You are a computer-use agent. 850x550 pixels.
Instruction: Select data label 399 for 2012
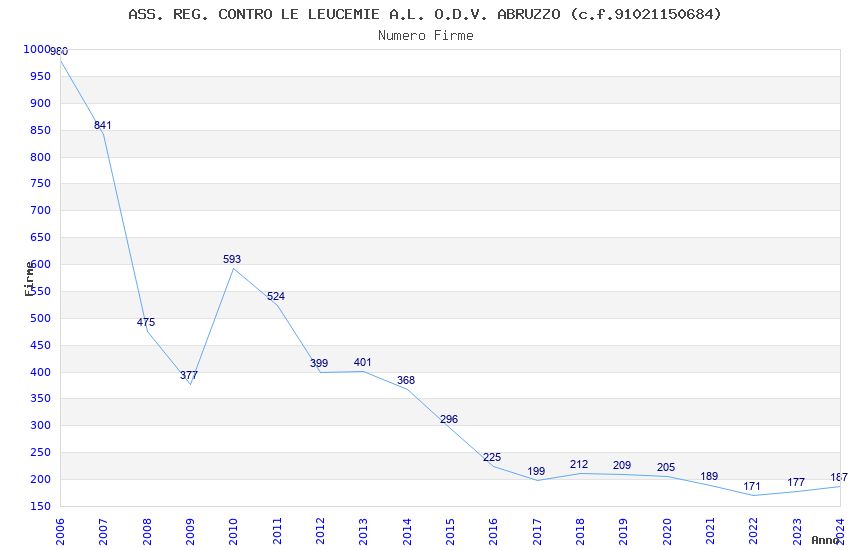click(x=319, y=364)
